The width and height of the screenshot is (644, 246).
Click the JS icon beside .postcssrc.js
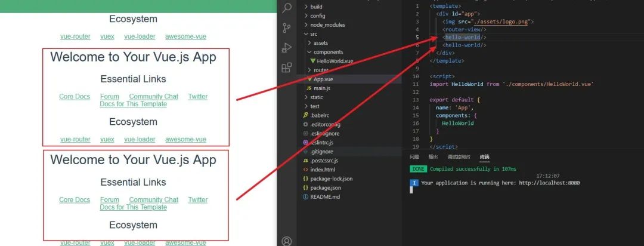click(305, 161)
